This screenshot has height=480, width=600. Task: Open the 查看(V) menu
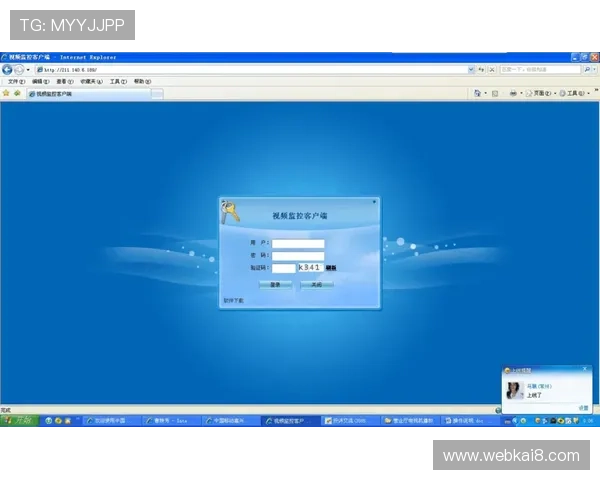click(x=65, y=82)
